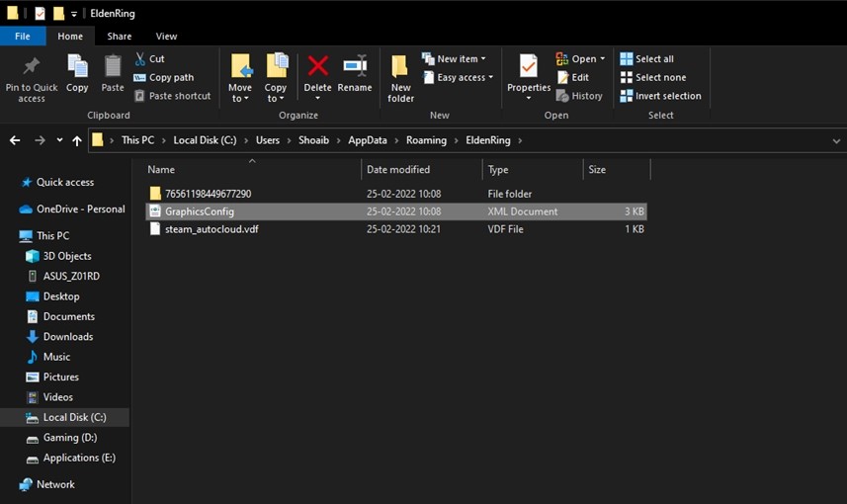Go forward with the right arrow
Viewport: 847px width, 504px height.
tap(40, 140)
